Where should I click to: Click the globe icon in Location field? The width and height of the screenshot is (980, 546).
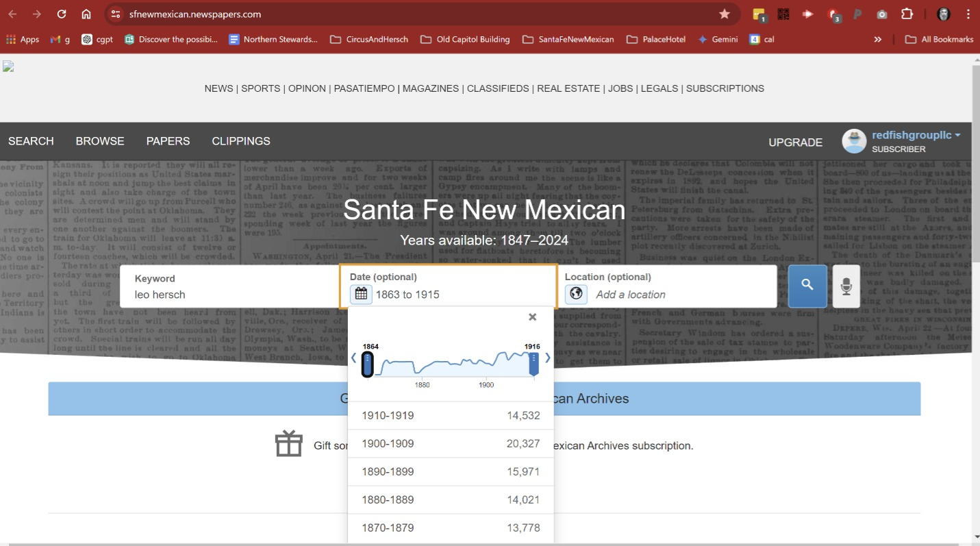[x=576, y=295]
